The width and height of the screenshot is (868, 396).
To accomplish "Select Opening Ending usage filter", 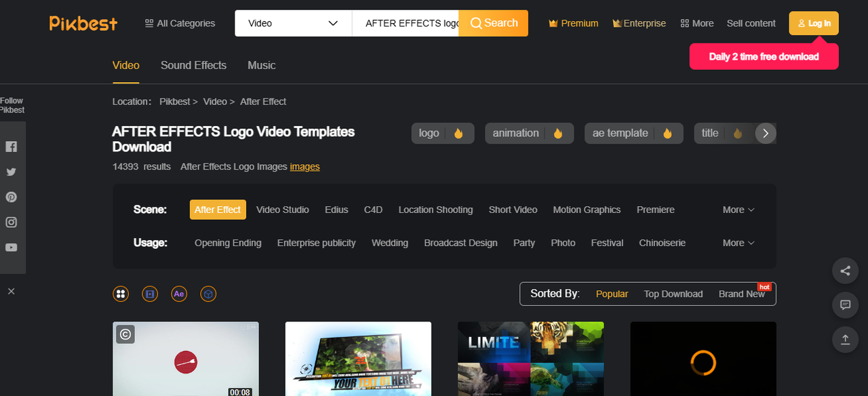I will click(228, 243).
